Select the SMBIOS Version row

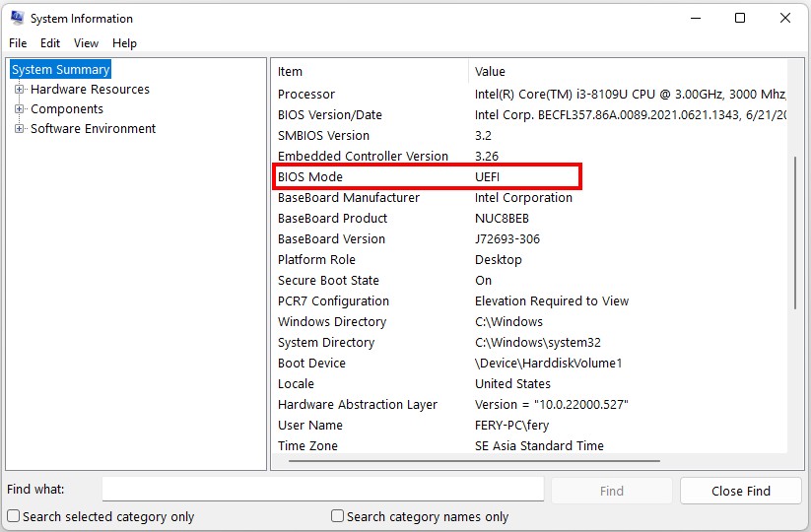529,135
